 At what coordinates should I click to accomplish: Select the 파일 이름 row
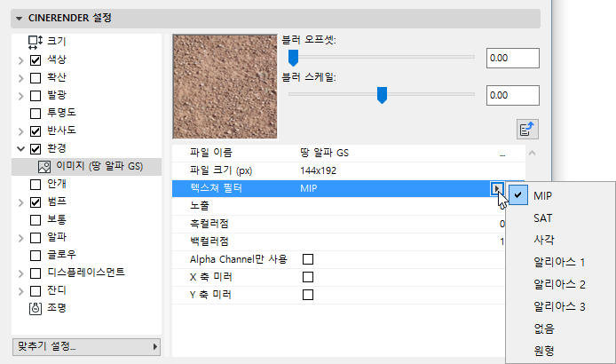tap(349, 153)
